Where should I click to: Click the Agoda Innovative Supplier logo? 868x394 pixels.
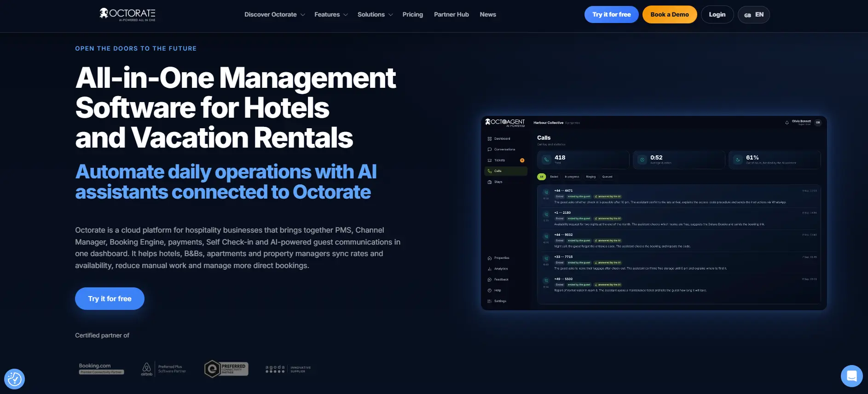coord(288,369)
